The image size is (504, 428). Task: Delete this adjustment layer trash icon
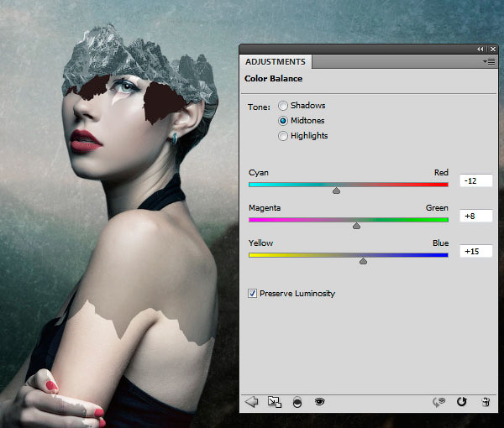(486, 402)
